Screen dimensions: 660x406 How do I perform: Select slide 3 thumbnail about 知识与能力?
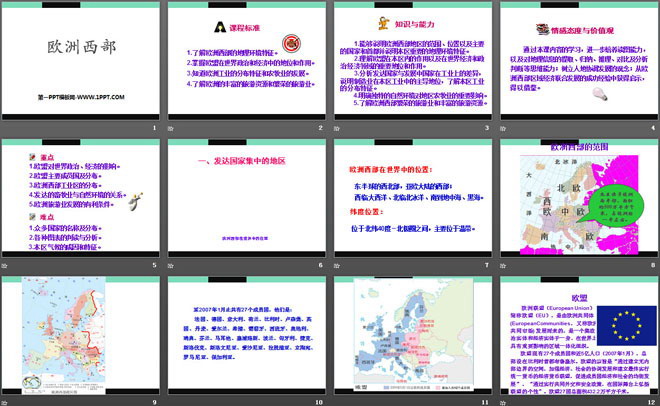[x=413, y=61]
